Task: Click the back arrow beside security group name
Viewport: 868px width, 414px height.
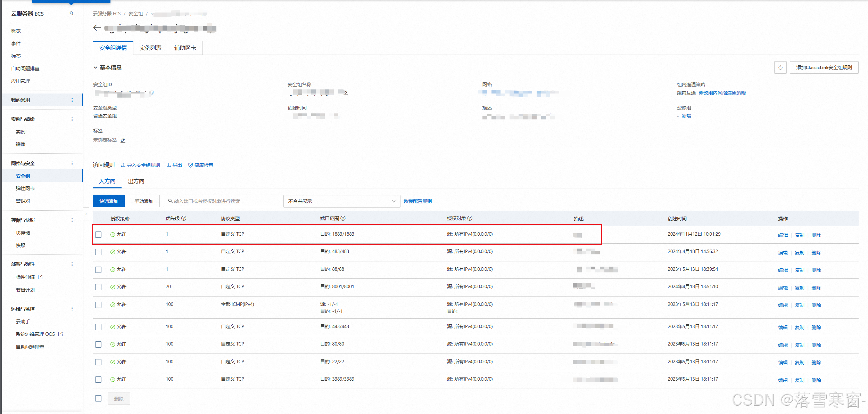Action: point(97,28)
